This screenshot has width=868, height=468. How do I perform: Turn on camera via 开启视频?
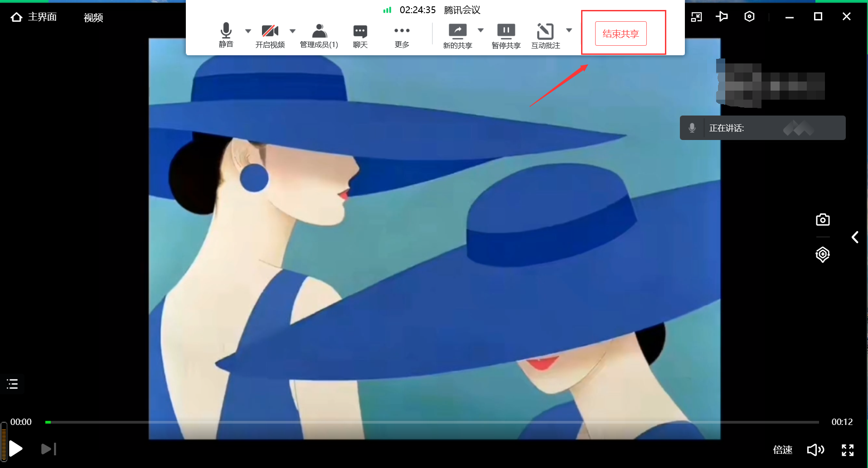[x=270, y=36]
